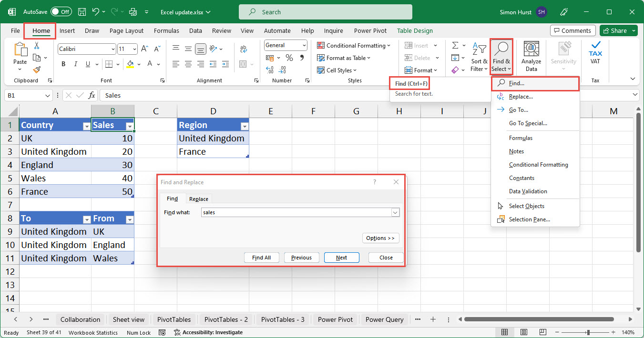
Task: Open the font name Calibri dropdown
Action: point(113,49)
